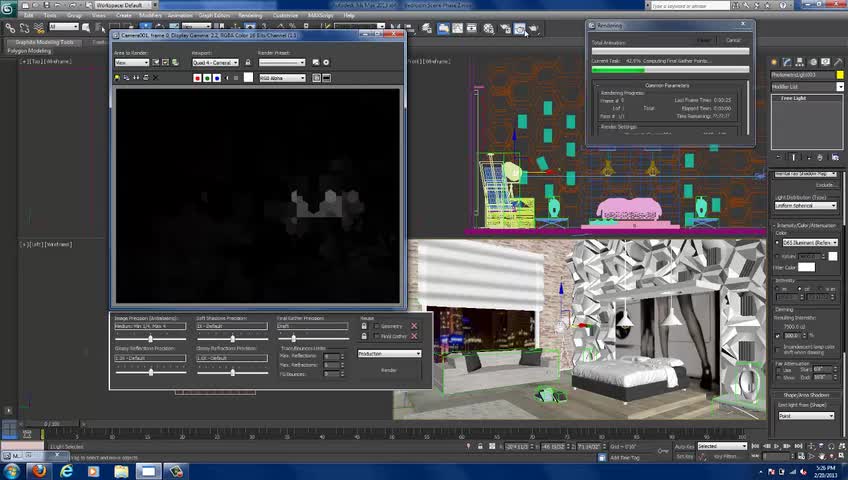Click the Utilities hammer panel icon

[x=838, y=61]
